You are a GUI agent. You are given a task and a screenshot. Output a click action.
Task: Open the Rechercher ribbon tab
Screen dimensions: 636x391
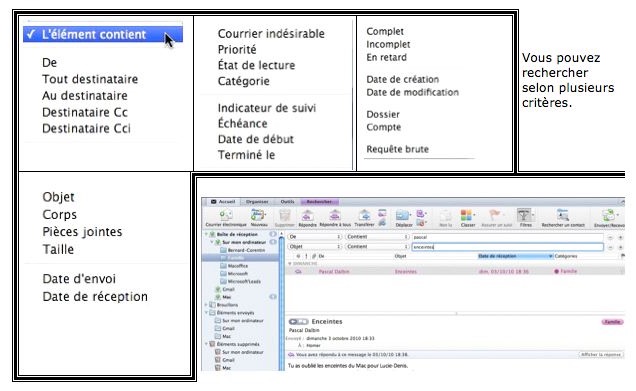coord(319,202)
